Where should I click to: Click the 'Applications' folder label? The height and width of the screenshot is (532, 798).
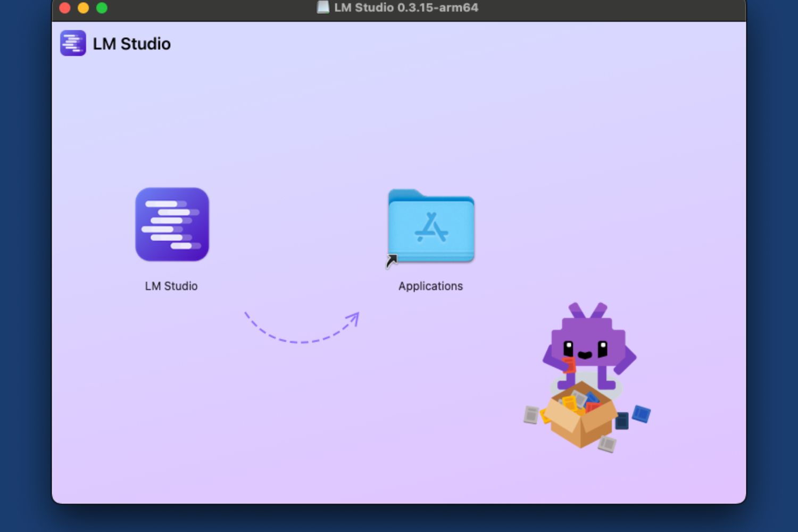click(430, 286)
